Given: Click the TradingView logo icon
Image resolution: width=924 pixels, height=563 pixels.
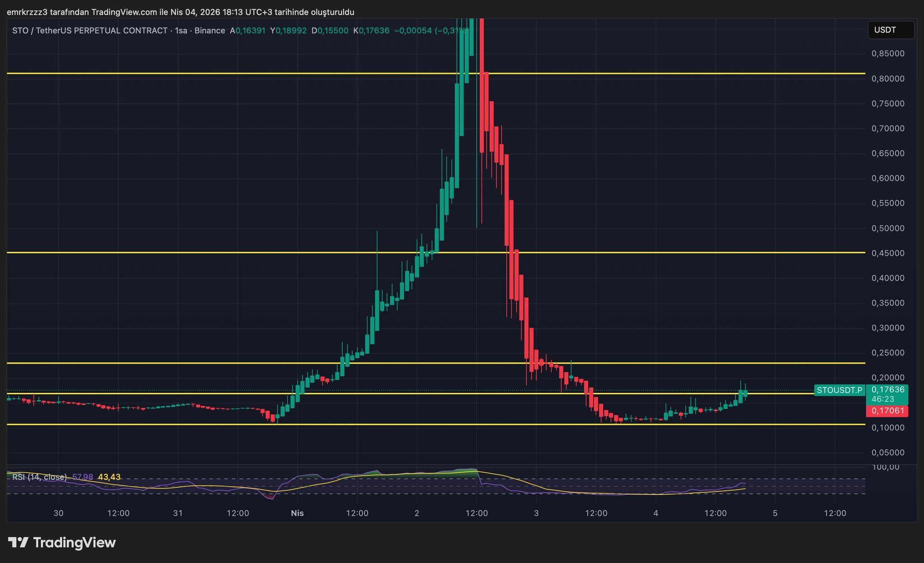Looking at the screenshot, I should [x=19, y=542].
